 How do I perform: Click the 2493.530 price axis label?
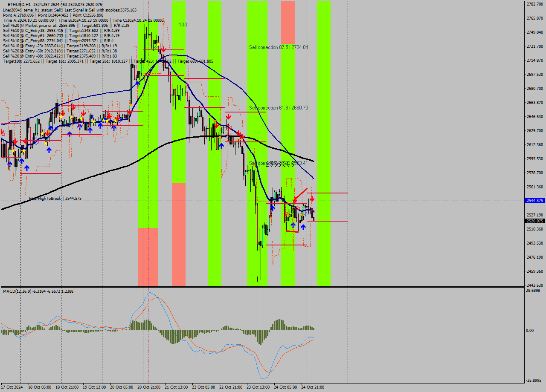[535, 243]
